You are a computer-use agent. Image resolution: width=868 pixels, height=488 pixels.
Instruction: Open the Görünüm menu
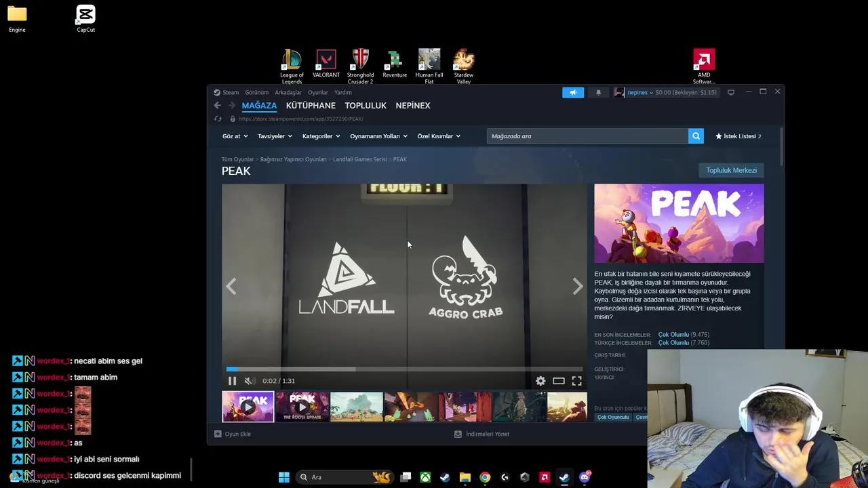point(257,92)
